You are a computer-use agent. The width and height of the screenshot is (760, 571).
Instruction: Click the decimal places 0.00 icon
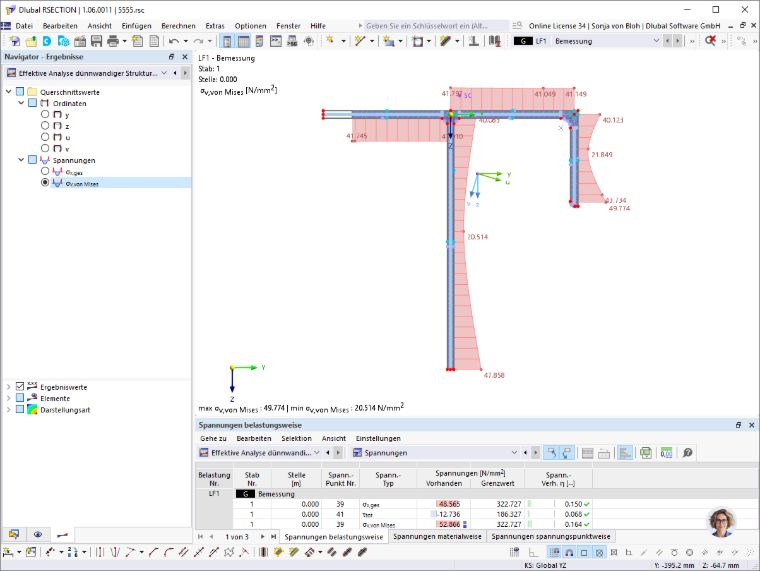(x=666, y=453)
